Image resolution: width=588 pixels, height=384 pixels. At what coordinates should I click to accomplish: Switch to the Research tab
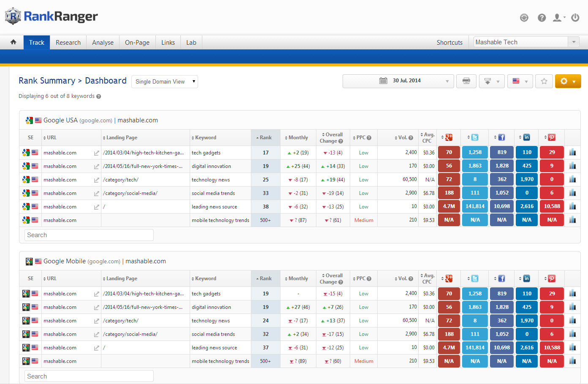(x=68, y=43)
